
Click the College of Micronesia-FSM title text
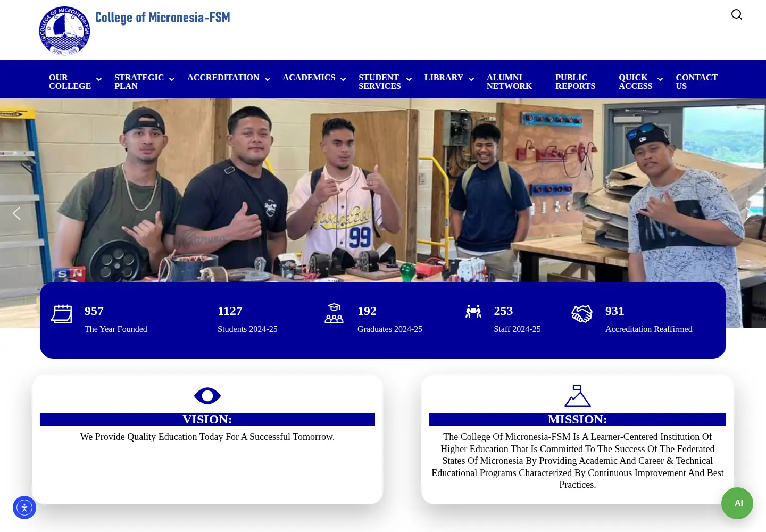[x=163, y=18]
